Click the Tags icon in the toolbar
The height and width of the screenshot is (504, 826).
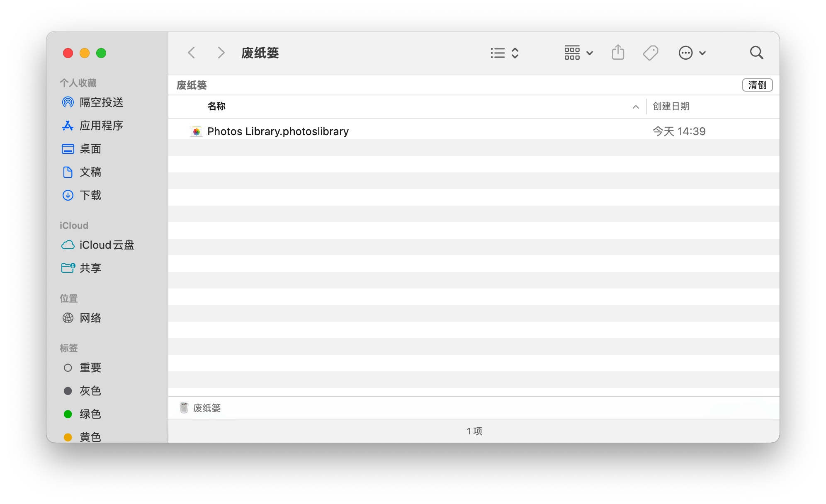pyautogui.click(x=651, y=53)
